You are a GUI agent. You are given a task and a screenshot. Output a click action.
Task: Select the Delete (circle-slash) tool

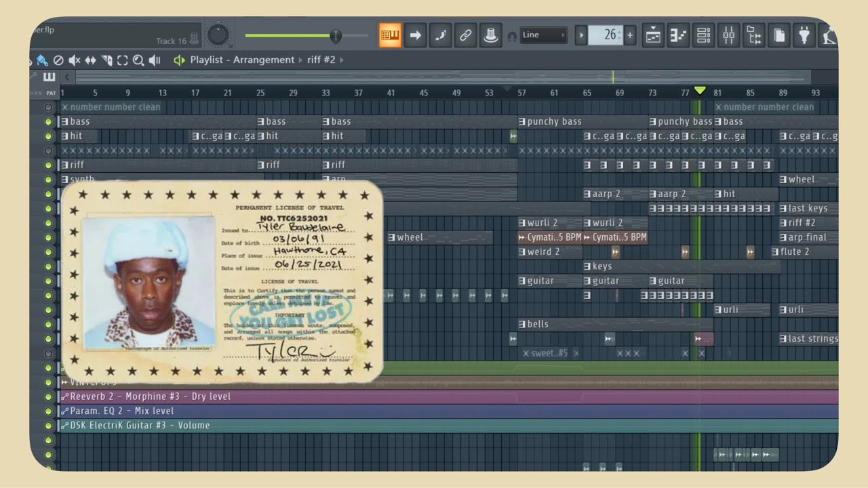click(58, 60)
